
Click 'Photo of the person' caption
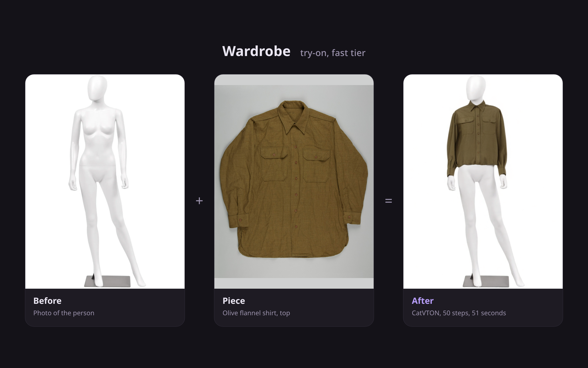64,313
